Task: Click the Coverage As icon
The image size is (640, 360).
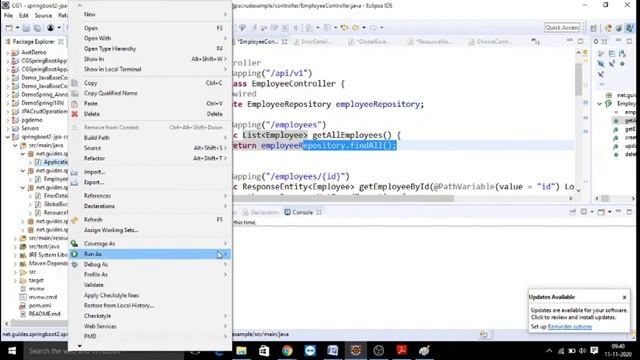Action: (74, 243)
